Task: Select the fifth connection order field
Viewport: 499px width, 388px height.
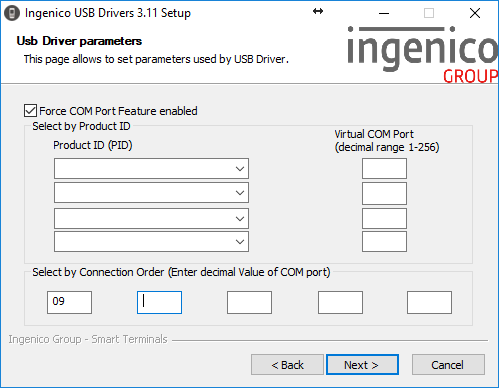Action: 429,302
